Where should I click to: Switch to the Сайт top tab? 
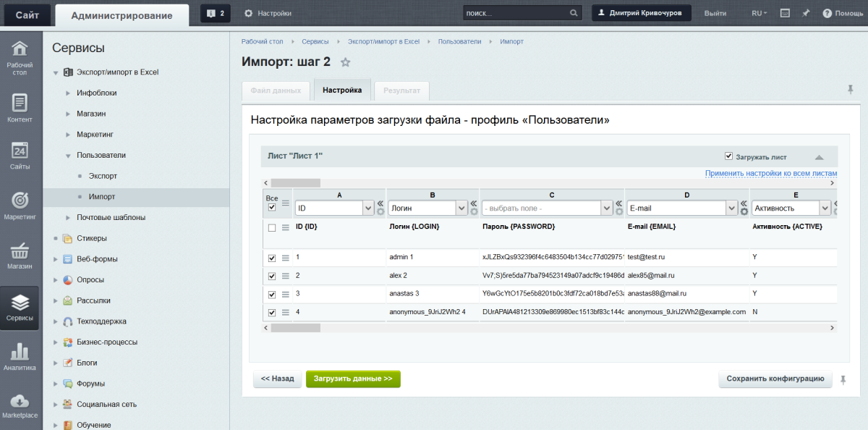click(27, 14)
